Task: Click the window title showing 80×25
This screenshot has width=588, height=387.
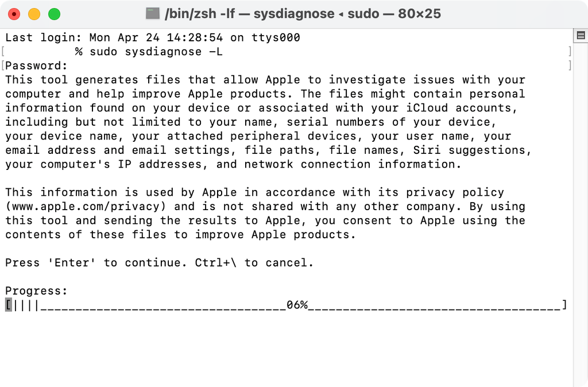Action: pos(419,13)
